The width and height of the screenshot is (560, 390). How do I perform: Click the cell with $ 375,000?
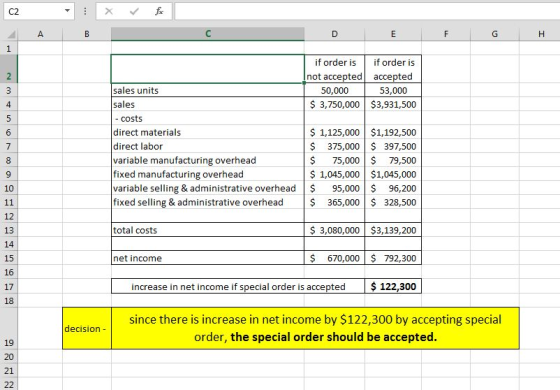334,146
